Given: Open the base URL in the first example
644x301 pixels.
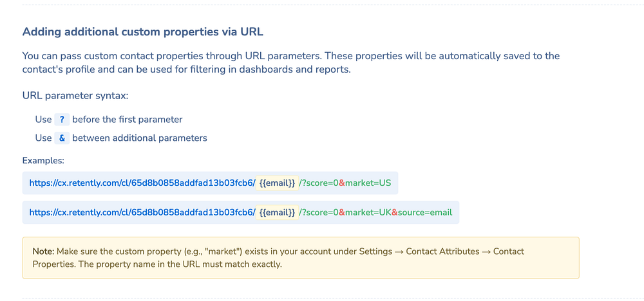Looking at the screenshot, I should [x=142, y=183].
